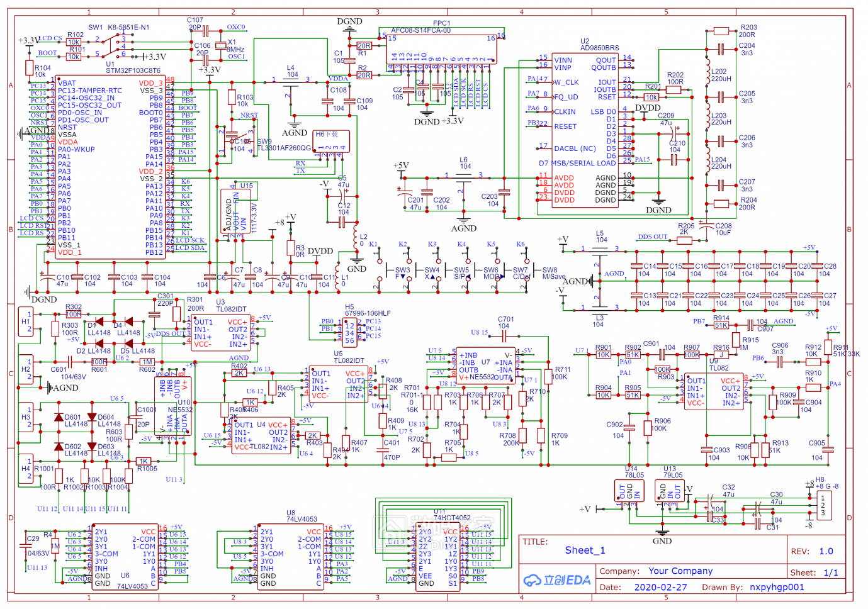The image size is (868, 609).
Task: Click the Sheet_1 title text
Action: [x=585, y=550]
